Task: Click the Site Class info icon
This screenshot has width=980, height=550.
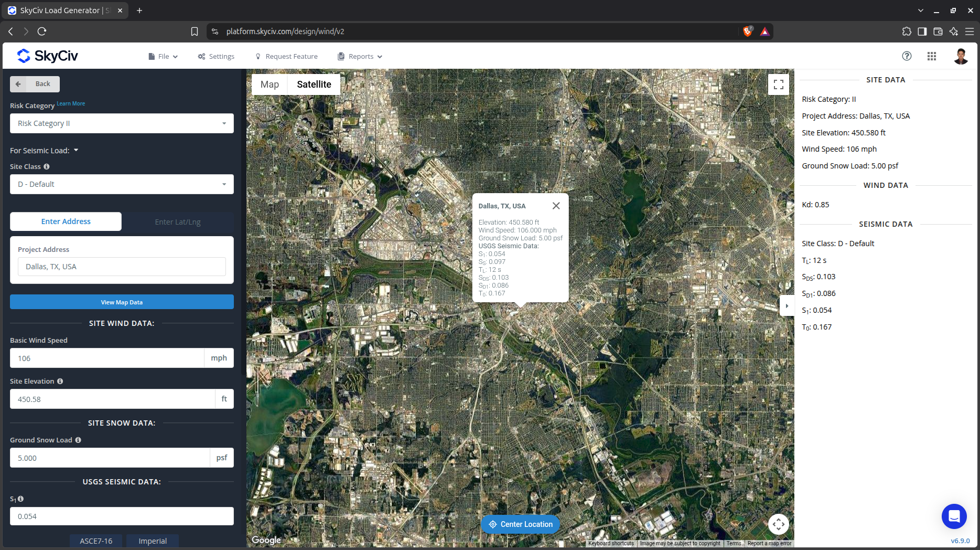Action: 47,166
